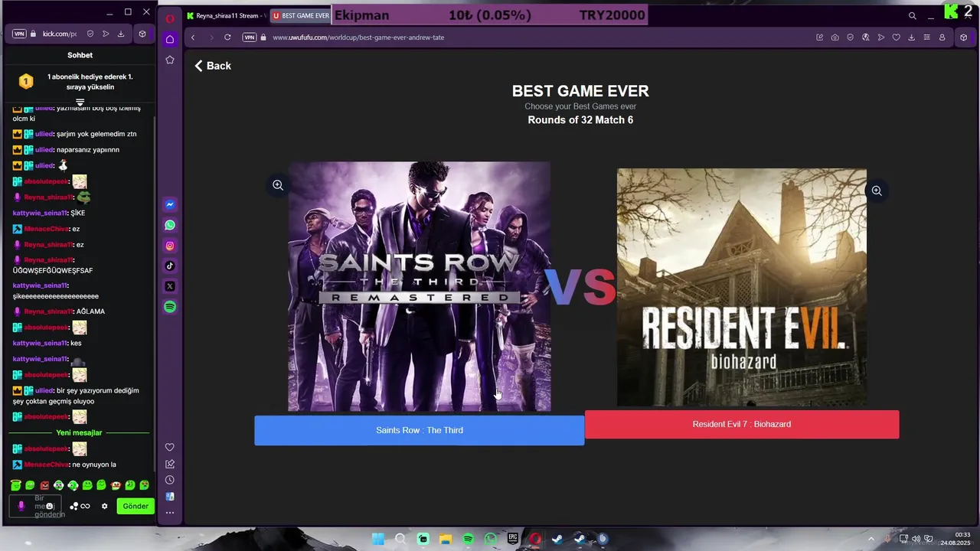Open Spotify from the taskbar

tap(468, 539)
